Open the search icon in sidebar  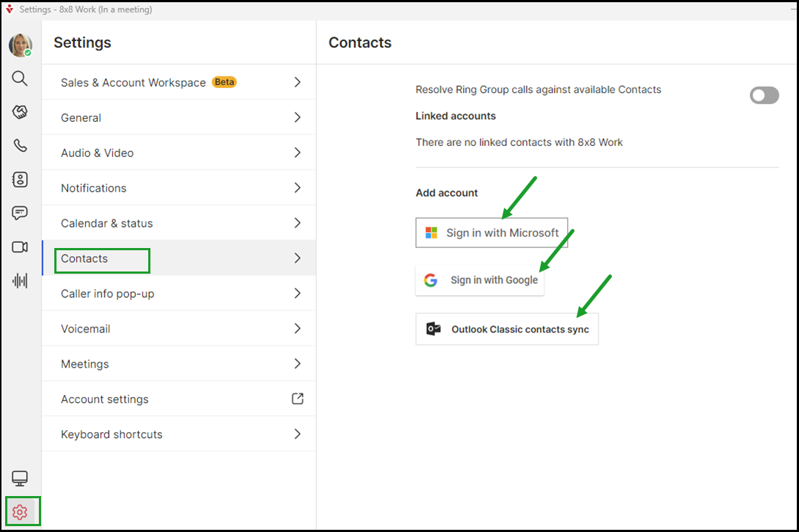tap(20, 79)
